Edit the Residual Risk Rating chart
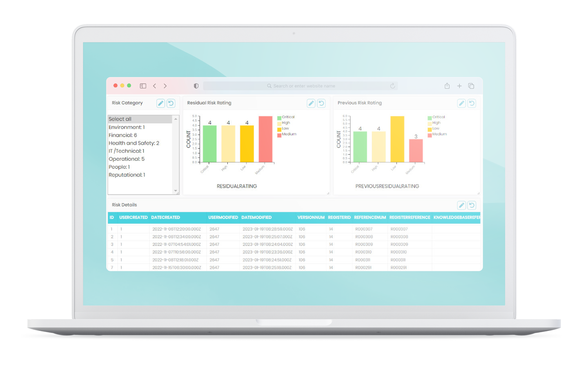This screenshot has height=374, width=588. click(x=311, y=103)
